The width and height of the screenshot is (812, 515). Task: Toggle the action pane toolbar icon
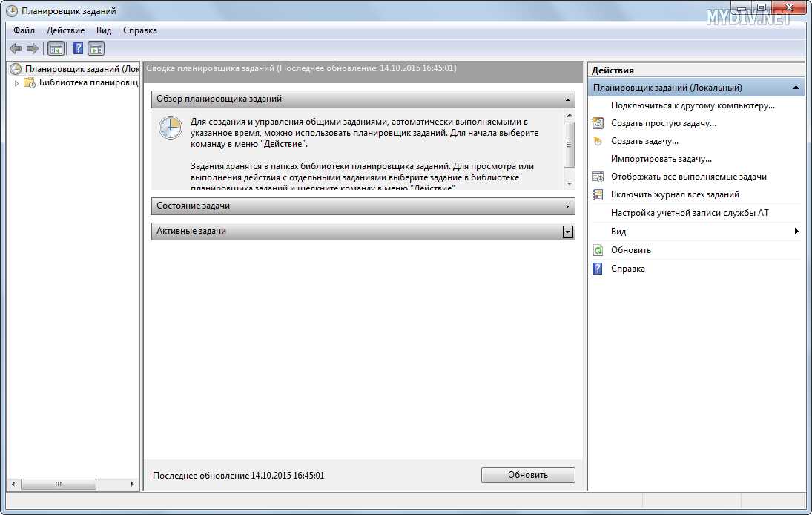[96, 49]
